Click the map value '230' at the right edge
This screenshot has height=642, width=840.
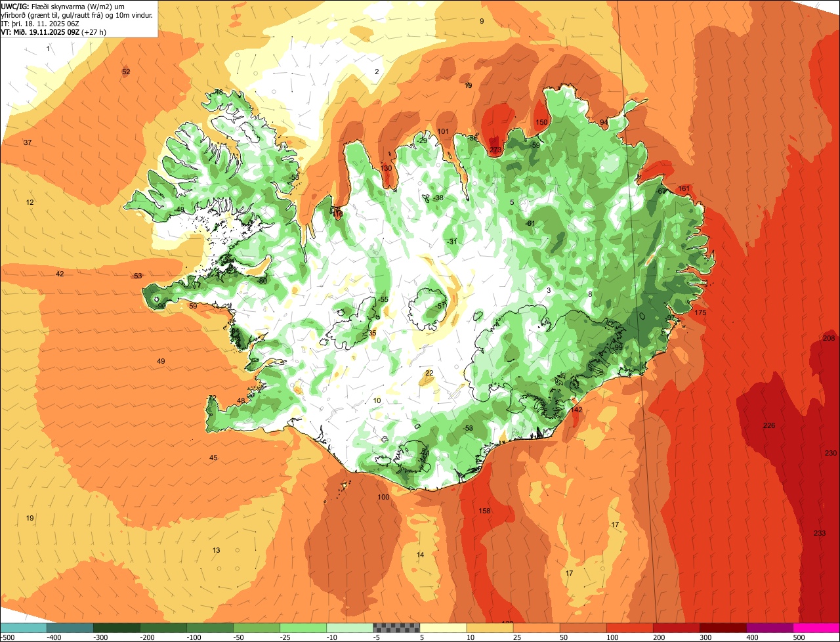pyautogui.click(x=831, y=453)
